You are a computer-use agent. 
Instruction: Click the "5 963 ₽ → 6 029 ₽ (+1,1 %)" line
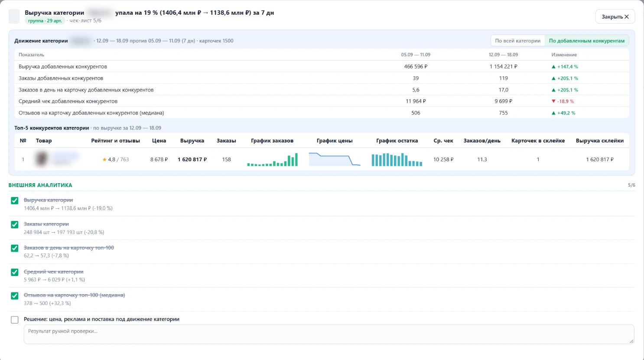coord(54,280)
